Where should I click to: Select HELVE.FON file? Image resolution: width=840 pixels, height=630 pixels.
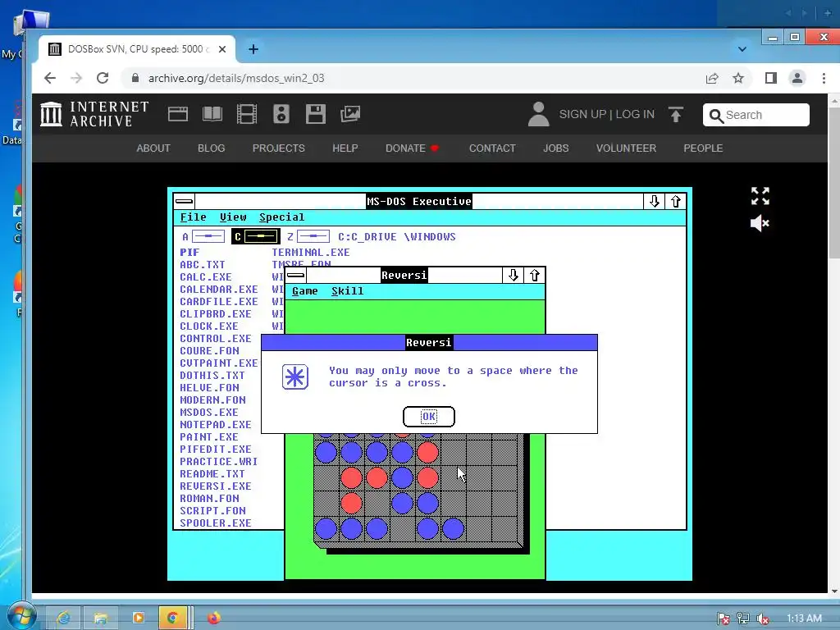pyautogui.click(x=209, y=388)
